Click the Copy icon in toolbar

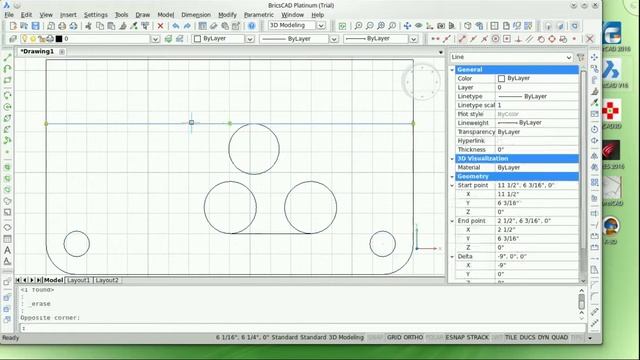100,26
